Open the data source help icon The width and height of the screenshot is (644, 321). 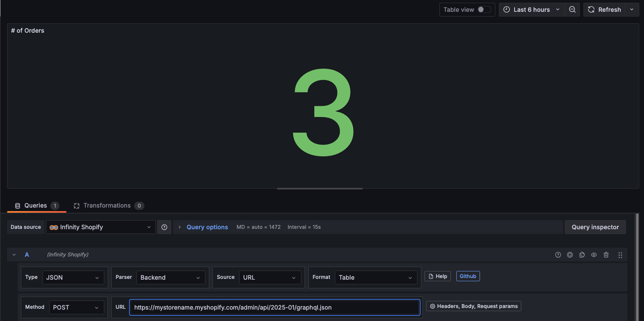(x=164, y=227)
